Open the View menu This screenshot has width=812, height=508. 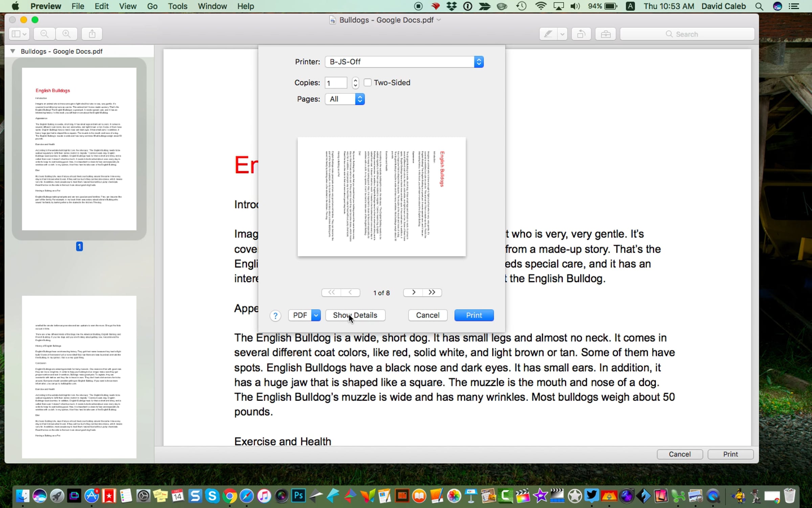[128, 6]
